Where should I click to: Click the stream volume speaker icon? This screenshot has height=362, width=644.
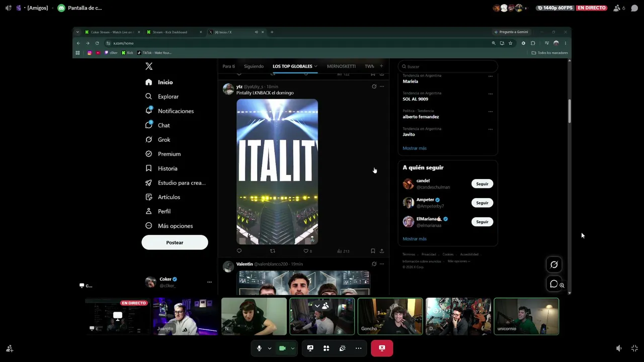pos(619,348)
